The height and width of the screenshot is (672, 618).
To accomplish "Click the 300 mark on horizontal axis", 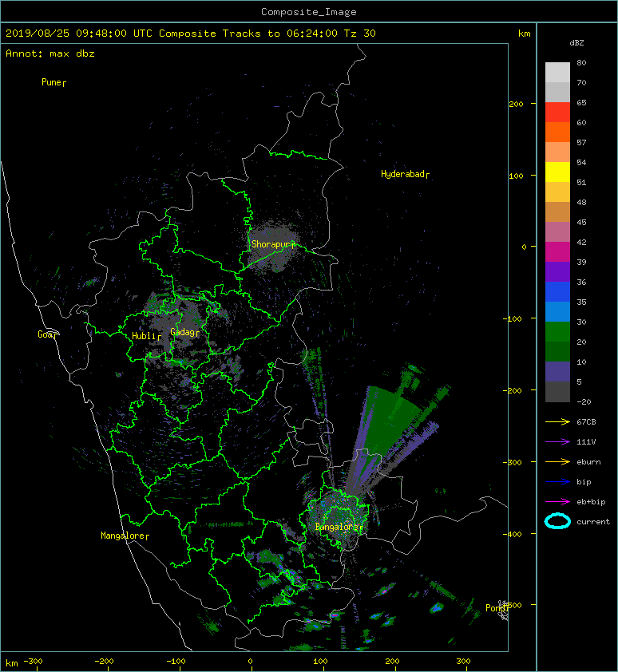I will [x=463, y=662].
